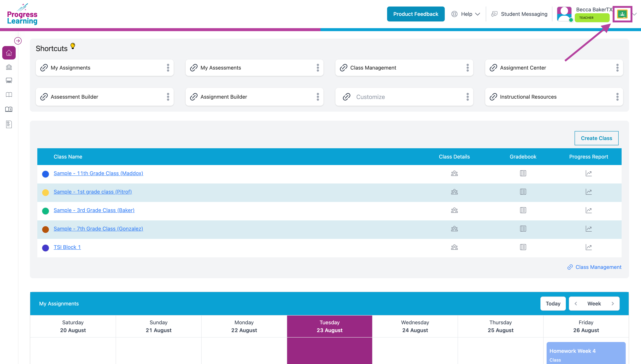Follow the Class Management link below table

click(x=594, y=267)
